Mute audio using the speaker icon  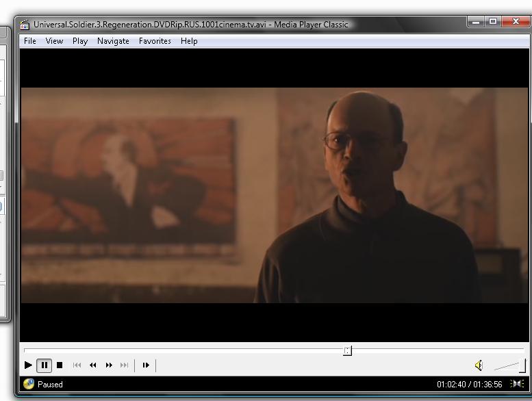click(x=479, y=365)
